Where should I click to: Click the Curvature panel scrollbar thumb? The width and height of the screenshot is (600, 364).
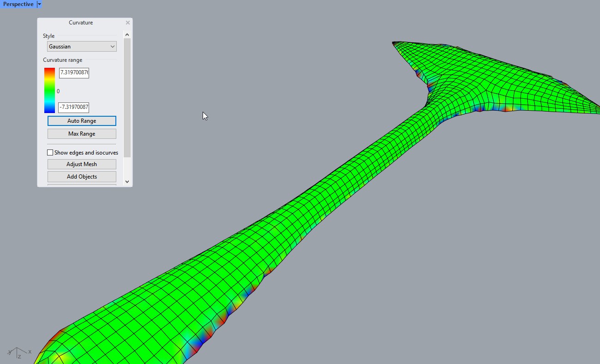127,97
